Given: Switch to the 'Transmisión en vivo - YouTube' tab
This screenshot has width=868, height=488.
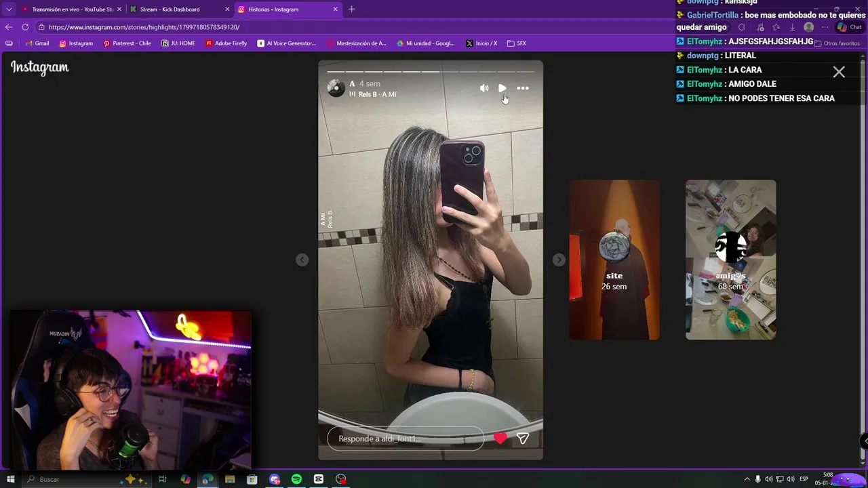Looking at the screenshot, I should 71,9.
